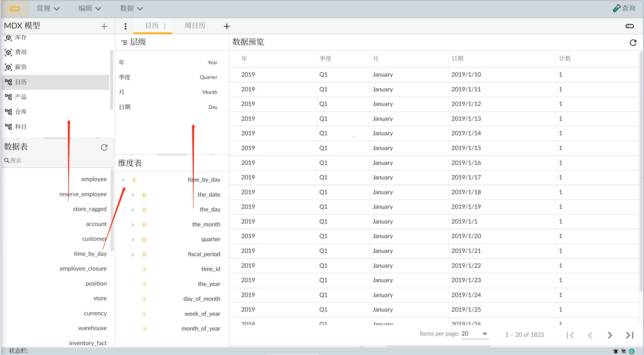The image size is (644, 355).
Task: Select the 产品 dimension in model list
Action: click(x=21, y=97)
